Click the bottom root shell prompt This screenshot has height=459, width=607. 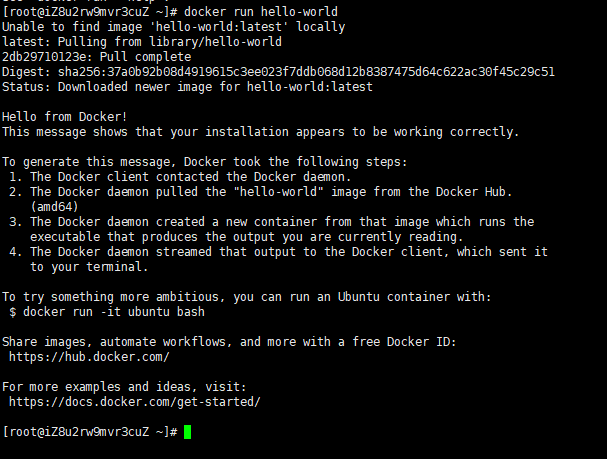click(x=90, y=432)
